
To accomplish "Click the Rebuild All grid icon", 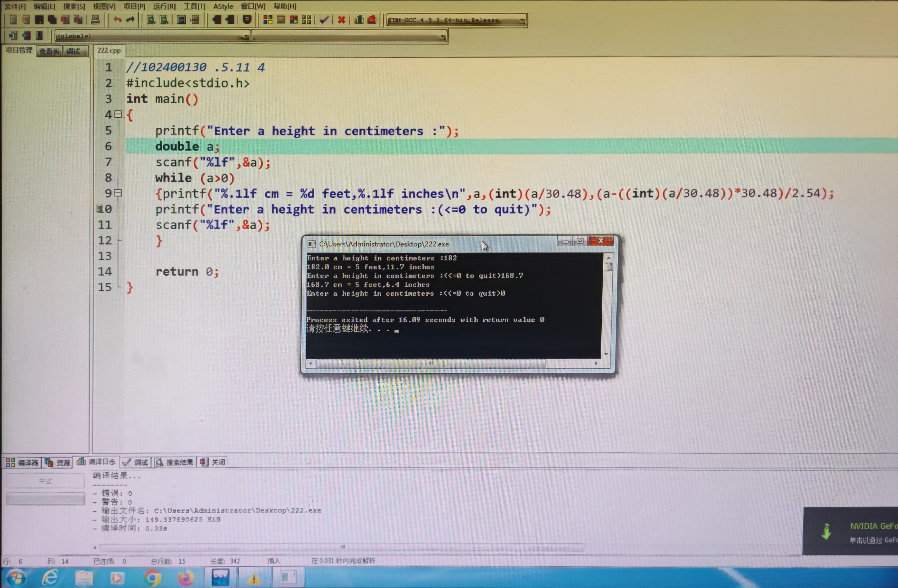I will pyautogui.click(x=306, y=20).
